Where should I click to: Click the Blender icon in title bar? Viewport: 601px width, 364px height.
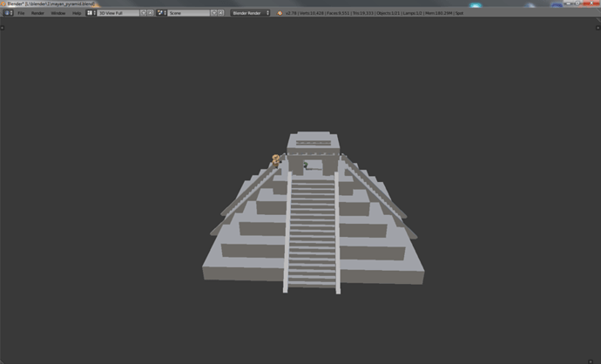click(x=3, y=3)
